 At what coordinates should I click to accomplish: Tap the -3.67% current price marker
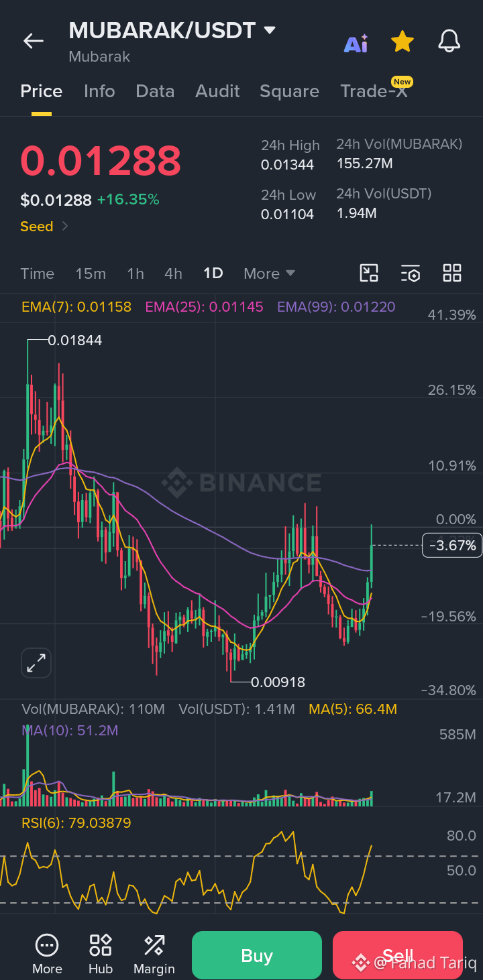[x=452, y=546]
